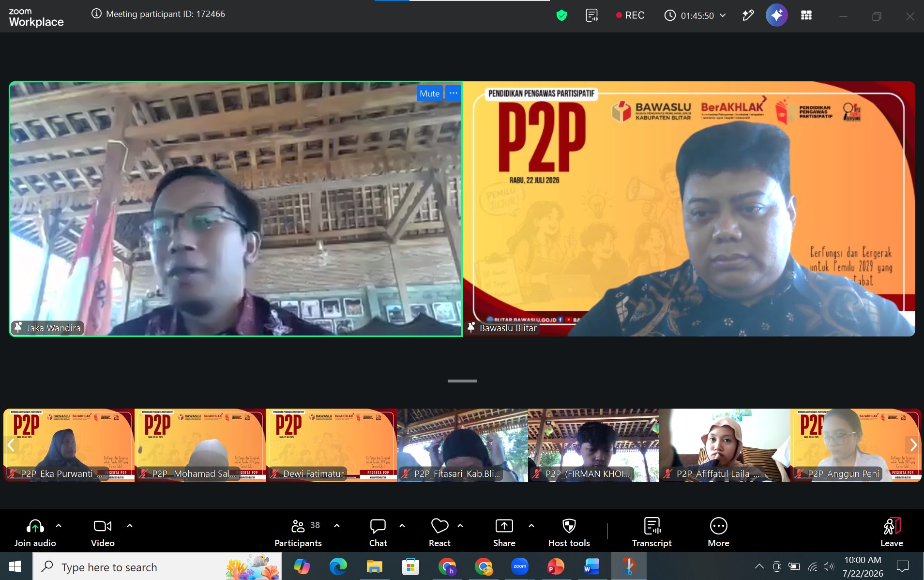Open the Windows Start menu

[15, 566]
